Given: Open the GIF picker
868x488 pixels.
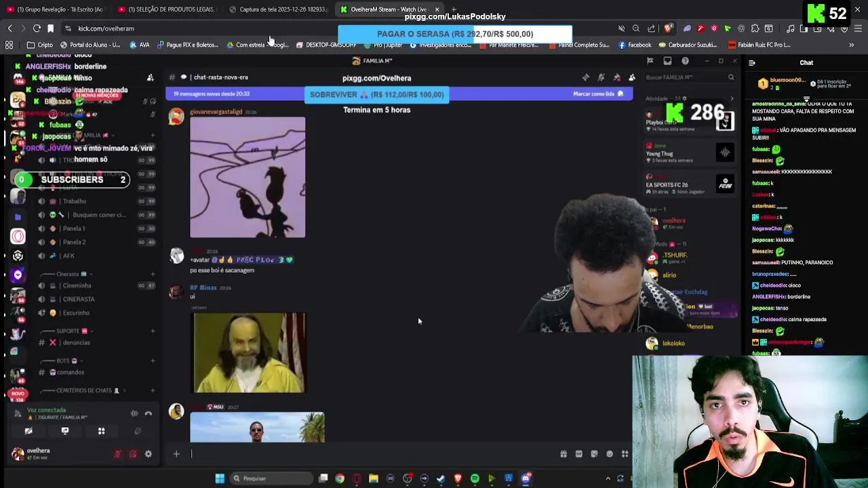Looking at the screenshot, I should click(579, 454).
